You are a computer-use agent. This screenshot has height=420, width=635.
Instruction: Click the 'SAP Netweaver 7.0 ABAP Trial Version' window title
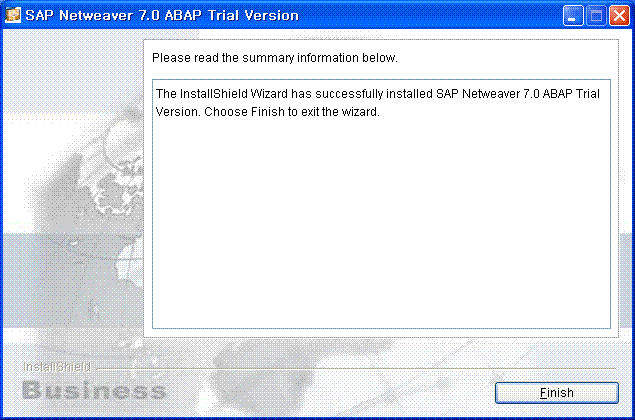click(x=162, y=15)
